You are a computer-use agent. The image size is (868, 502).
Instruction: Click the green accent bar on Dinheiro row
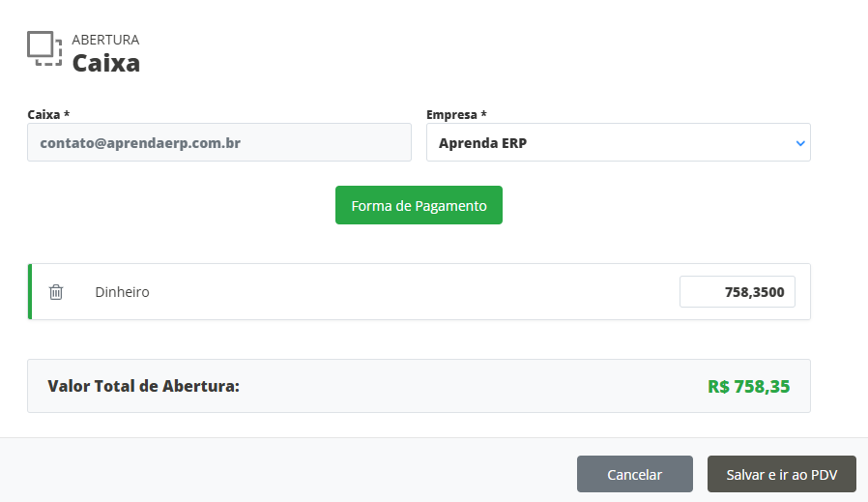pos(30,291)
